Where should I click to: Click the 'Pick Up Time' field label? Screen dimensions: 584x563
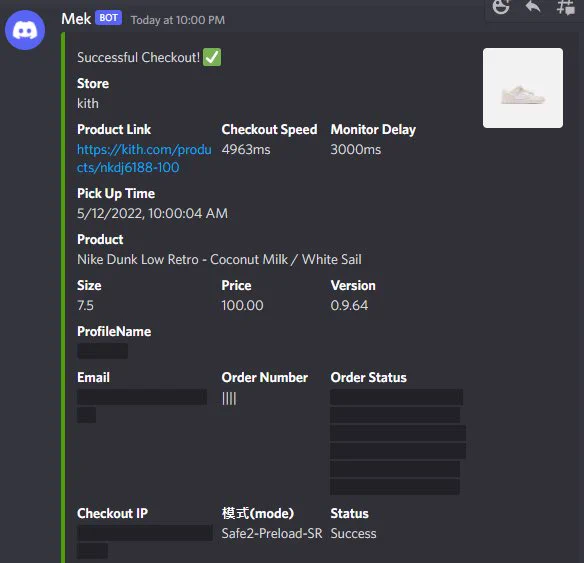click(x=116, y=194)
